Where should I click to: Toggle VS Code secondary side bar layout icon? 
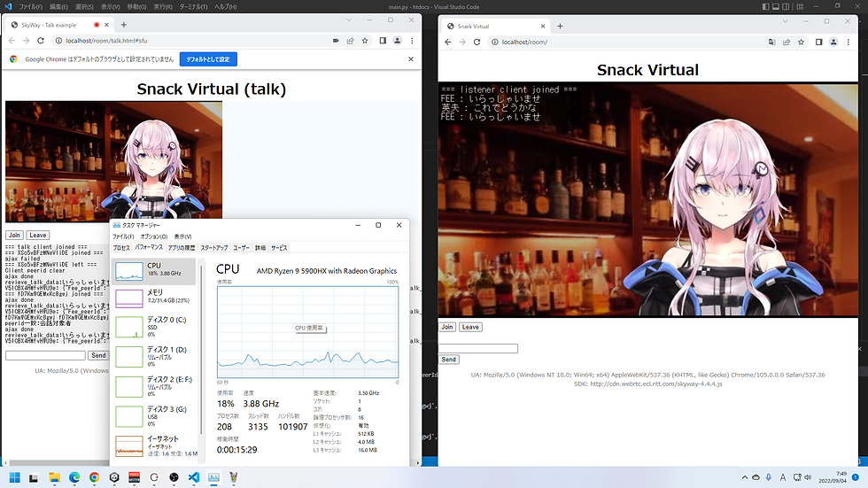[786, 6]
